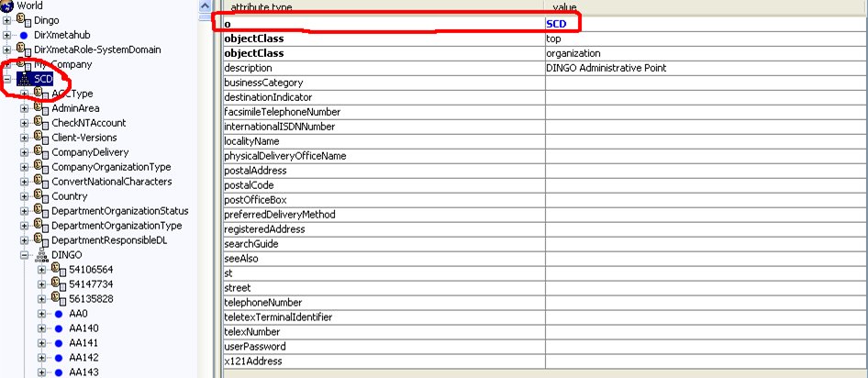This screenshot has height=378, width=868.
Task: Select the ConvertNationalCharacters tree entry
Action: pos(112,182)
